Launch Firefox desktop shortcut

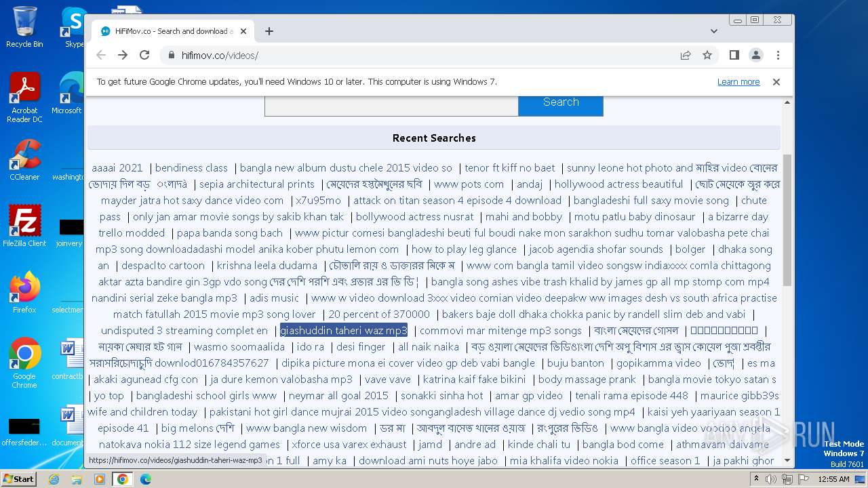pos(24,293)
